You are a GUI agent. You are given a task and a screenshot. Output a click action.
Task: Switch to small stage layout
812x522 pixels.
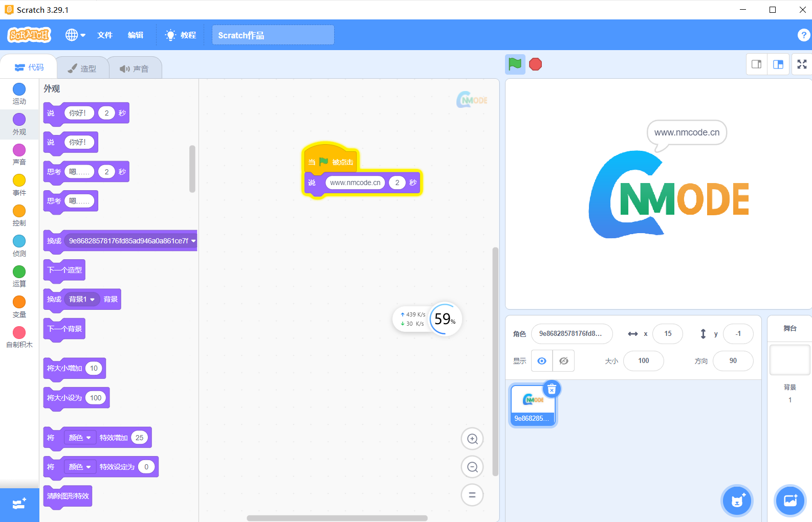click(x=756, y=64)
